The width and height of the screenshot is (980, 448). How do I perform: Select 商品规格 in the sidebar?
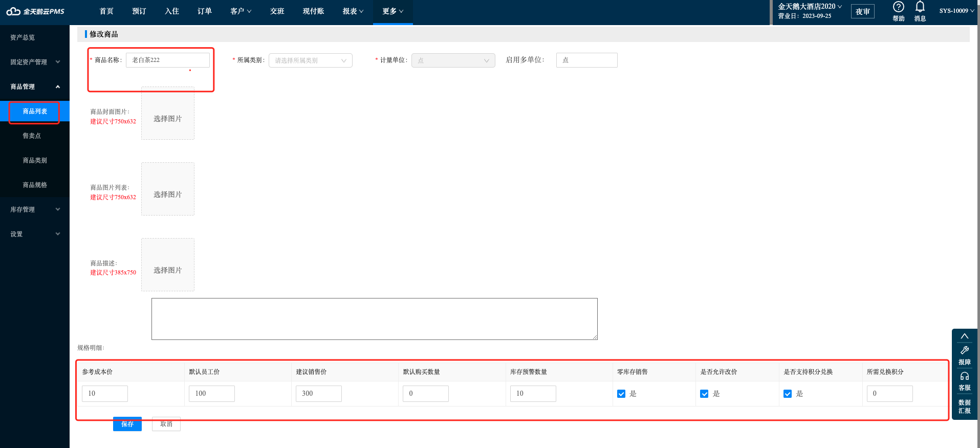(x=35, y=185)
